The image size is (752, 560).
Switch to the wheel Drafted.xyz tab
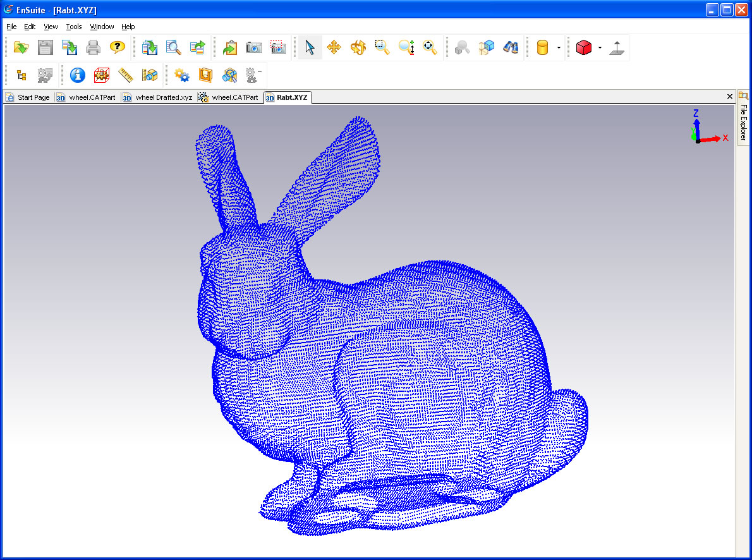pyautogui.click(x=157, y=97)
